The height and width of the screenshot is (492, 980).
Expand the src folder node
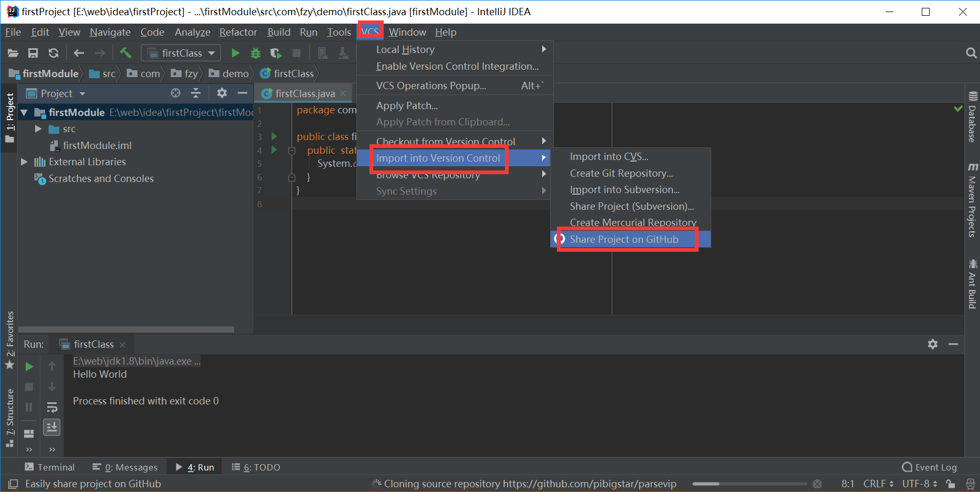click(x=38, y=129)
